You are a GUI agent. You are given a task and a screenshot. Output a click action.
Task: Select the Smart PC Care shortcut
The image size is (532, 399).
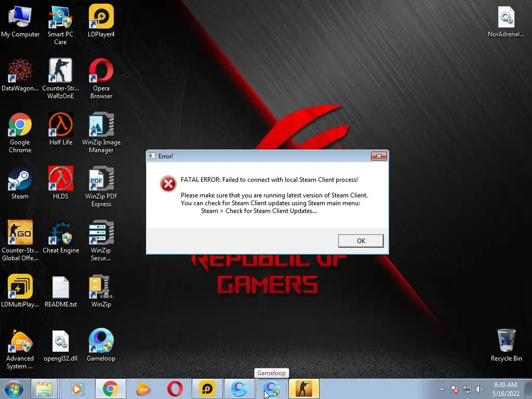pyautogui.click(x=60, y=25)
